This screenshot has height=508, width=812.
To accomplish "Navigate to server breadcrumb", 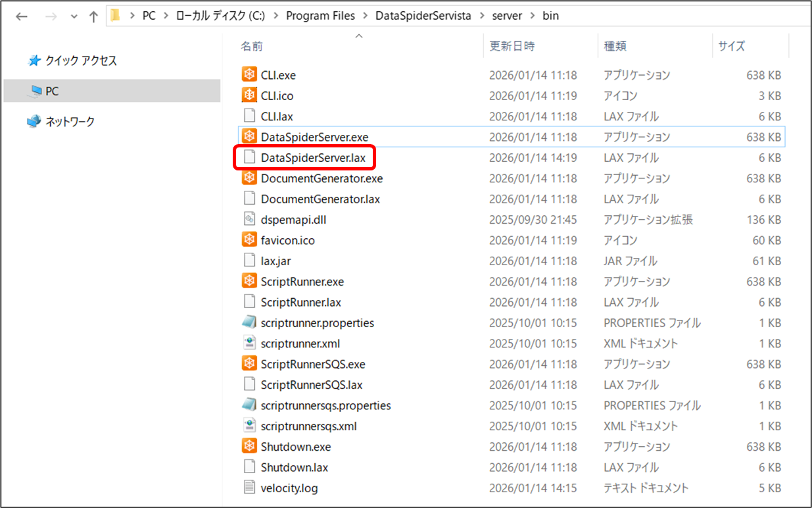I will coord(508,16).
